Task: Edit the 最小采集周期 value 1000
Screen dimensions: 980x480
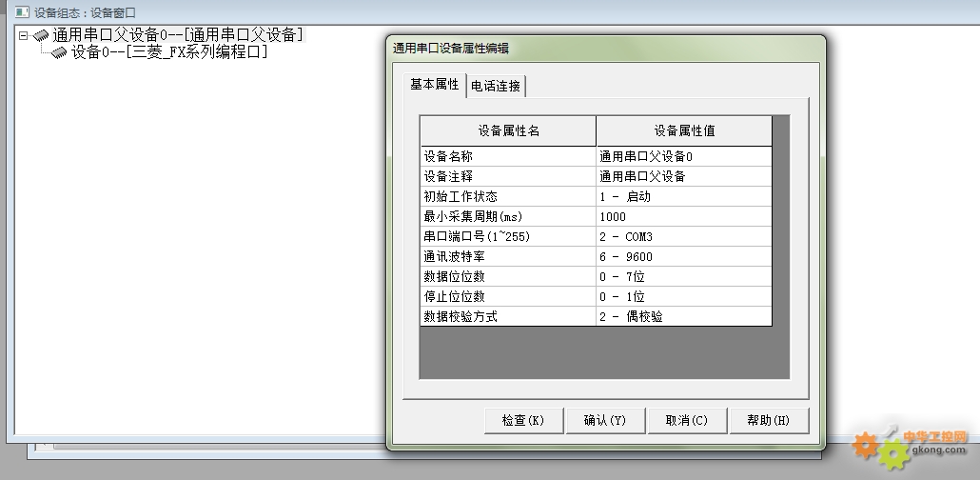Action: [x=684, y=216]
